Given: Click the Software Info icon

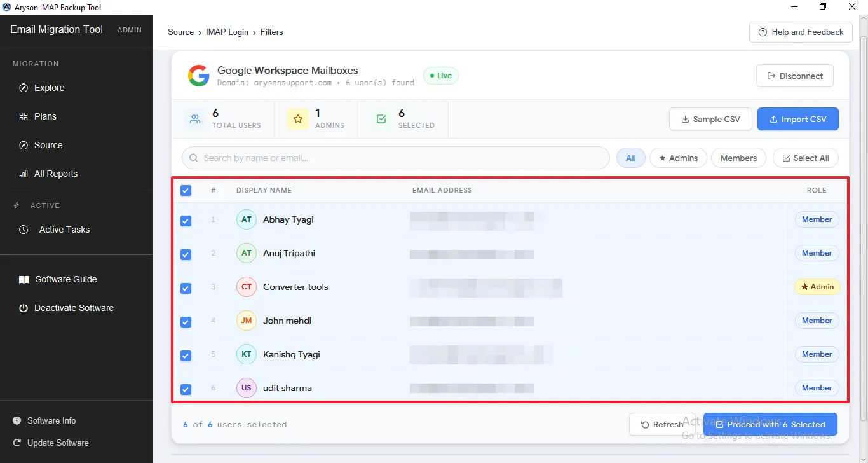Looking at the screenshot, I should (x=17, y=420).
